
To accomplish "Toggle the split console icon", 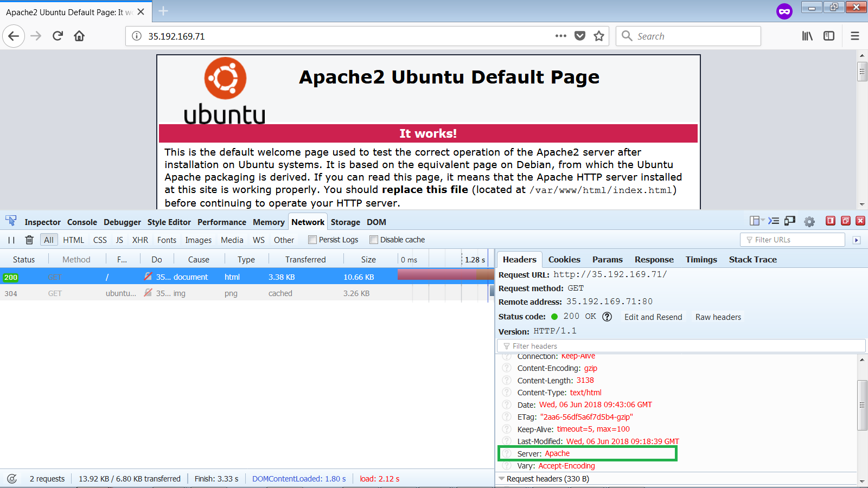I will 774,221.
